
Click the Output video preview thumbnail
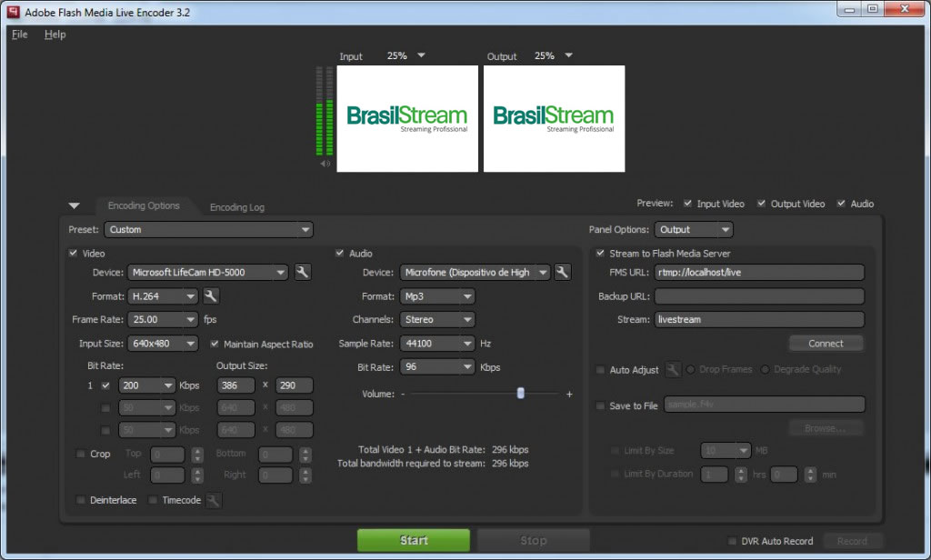(554, 119)
